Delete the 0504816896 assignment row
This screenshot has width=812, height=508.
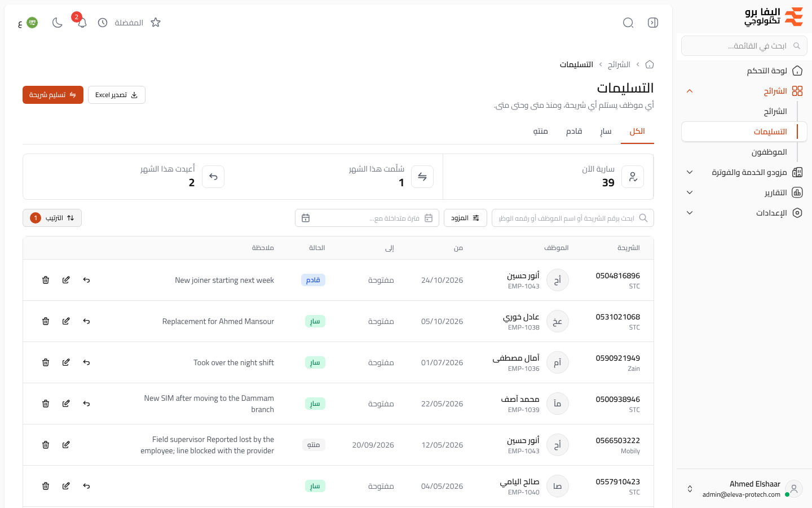(x=46, y=280)
